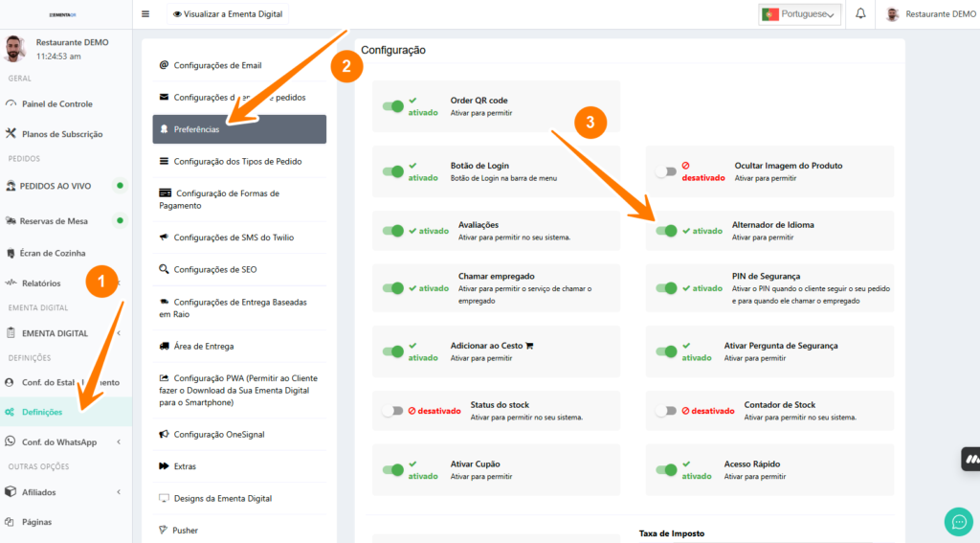The width and height of the screenshot is (980, 543).
Task: Click the Ecran de Cozinha icon
Action: coord(11,253)
